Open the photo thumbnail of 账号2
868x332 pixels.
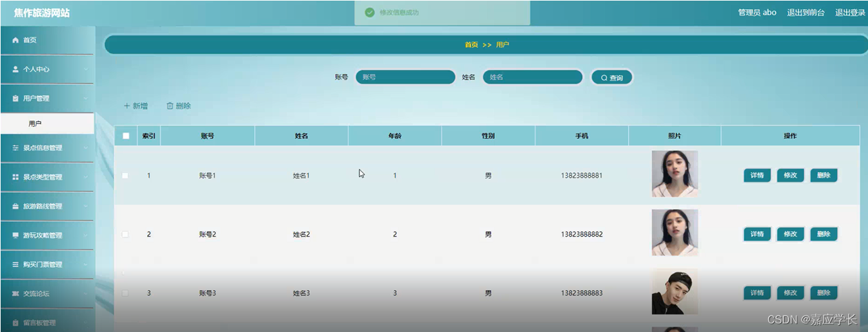point(675,232)
